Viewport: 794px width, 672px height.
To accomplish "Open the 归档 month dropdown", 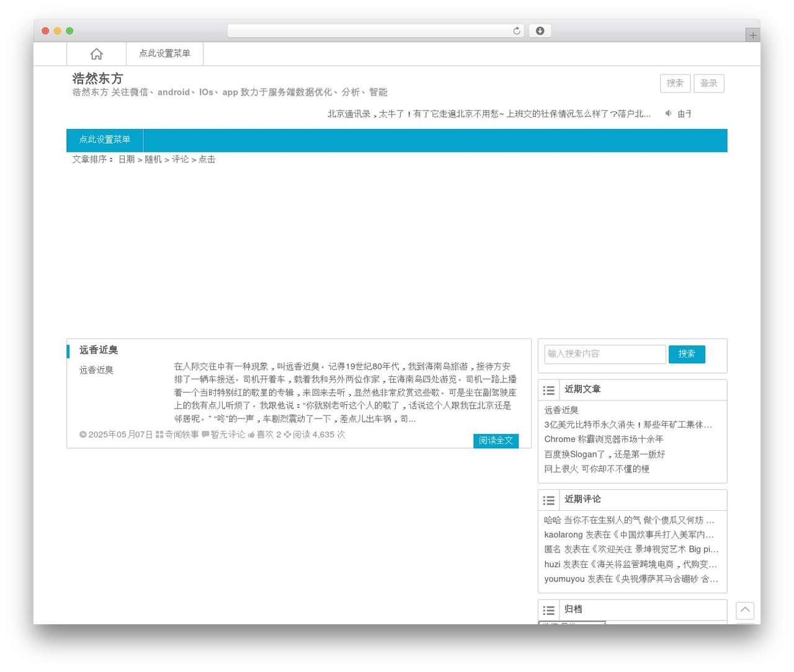I will [x=572, y=622].
